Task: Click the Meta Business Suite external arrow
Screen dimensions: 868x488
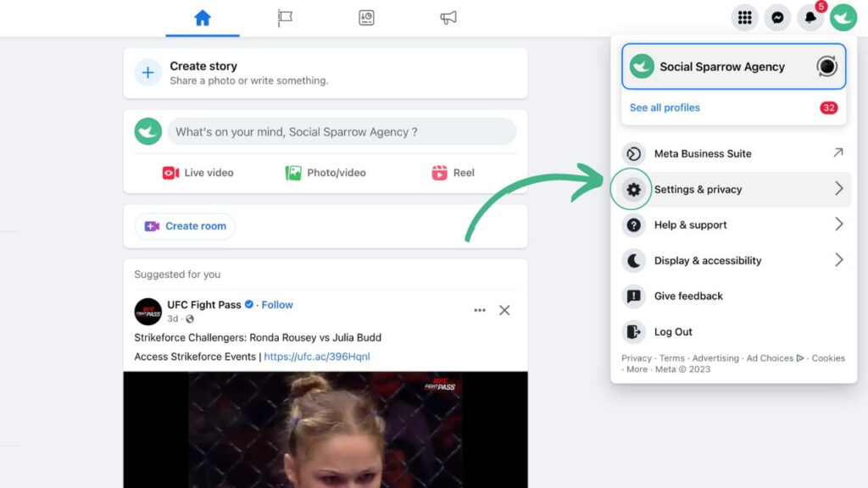Action: [838, 152]
